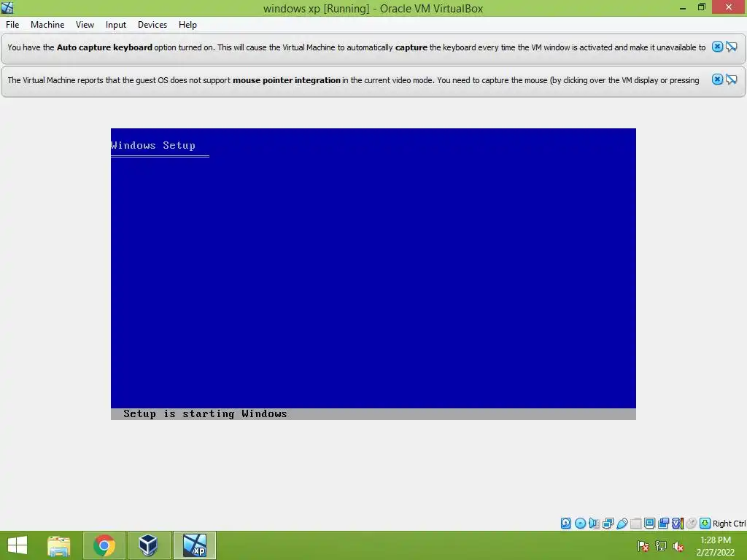Select the windows xp VM taskbar button
The width and height of the screenshot is (747, 560).
point(194,545)
